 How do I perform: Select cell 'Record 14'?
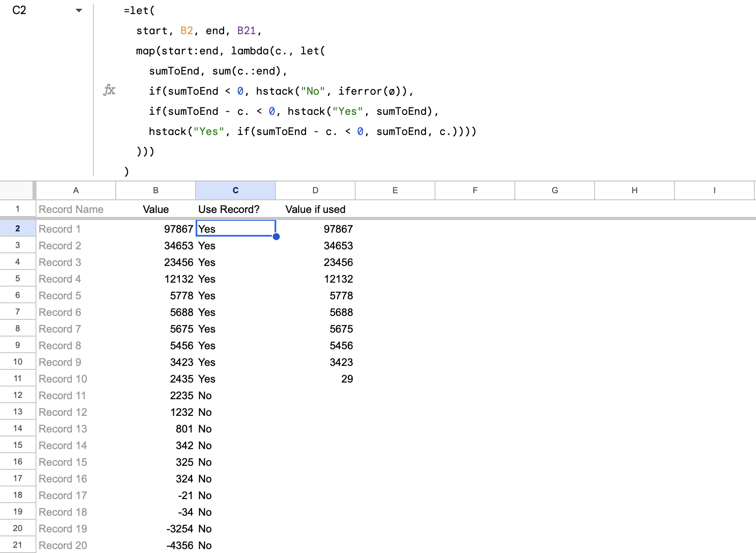coord(76,445)
